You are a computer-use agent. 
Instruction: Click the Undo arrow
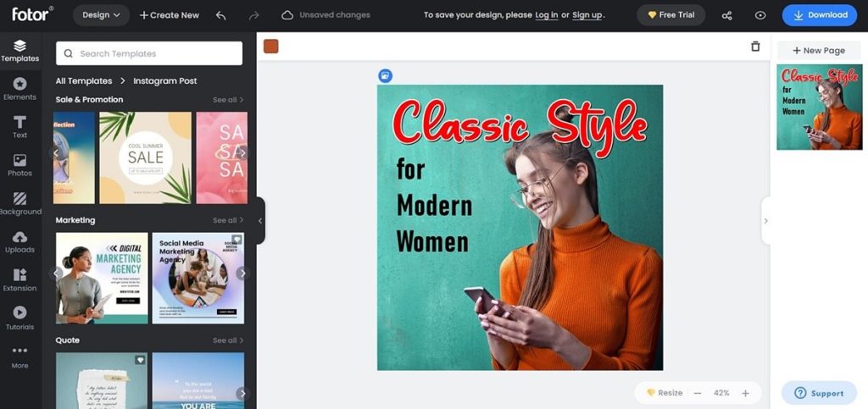click(221, 15)
